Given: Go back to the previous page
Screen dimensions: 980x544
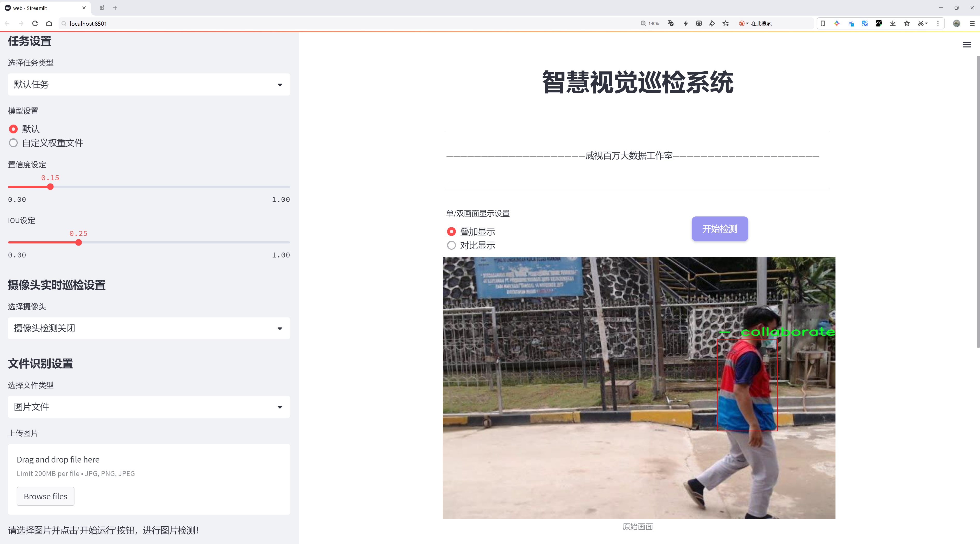Looking at the screenshot, I should click(7, 24).
